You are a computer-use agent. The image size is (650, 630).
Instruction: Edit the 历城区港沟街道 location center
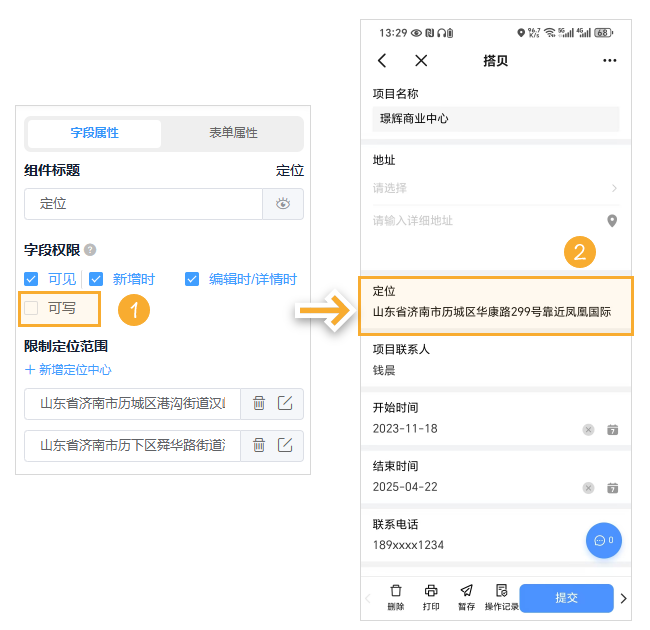point(285,403)
